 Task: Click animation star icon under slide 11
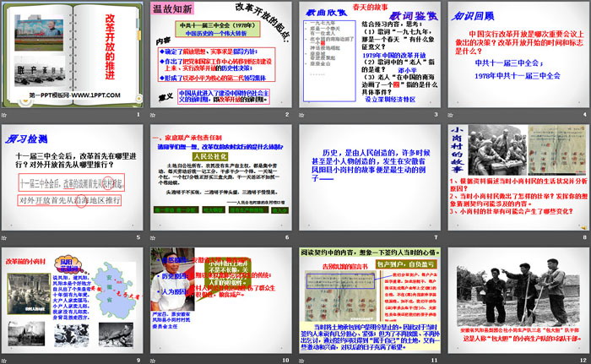pos(301,361)
